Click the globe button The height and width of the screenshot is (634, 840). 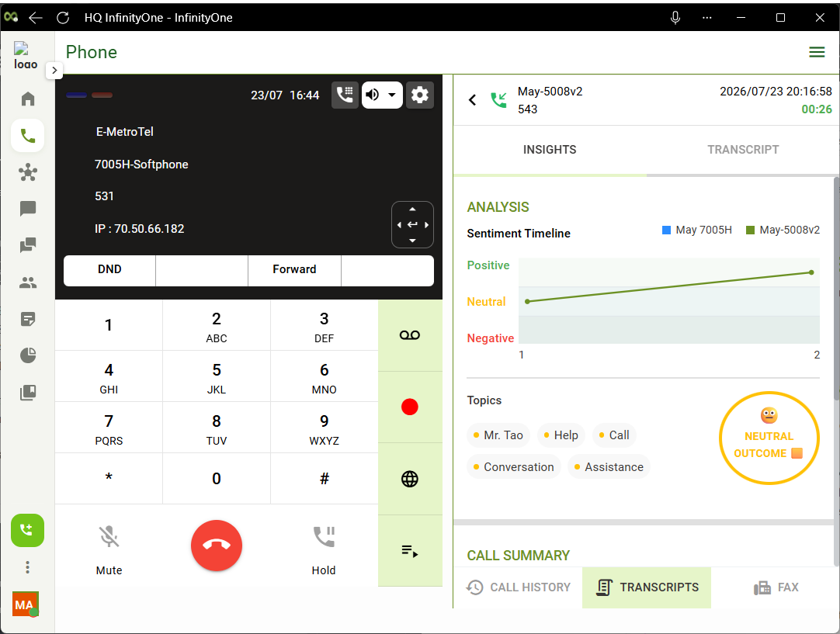(x=410, y=479)
